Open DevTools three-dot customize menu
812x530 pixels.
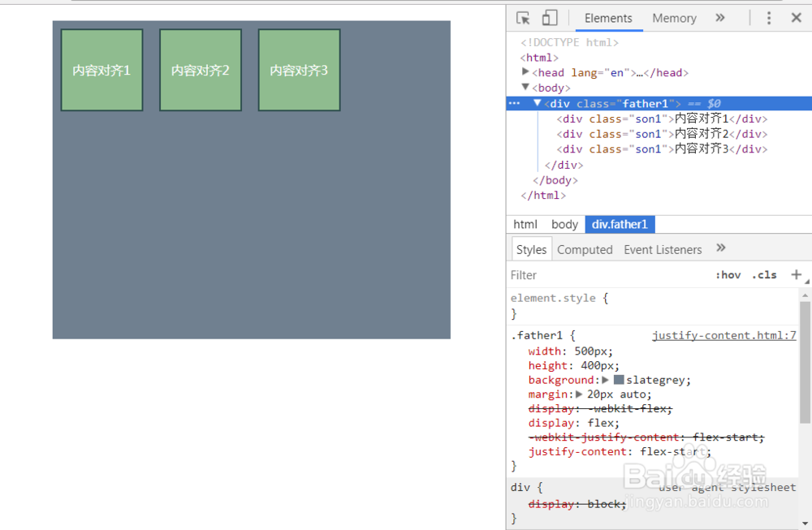click(x=768, y=18)
